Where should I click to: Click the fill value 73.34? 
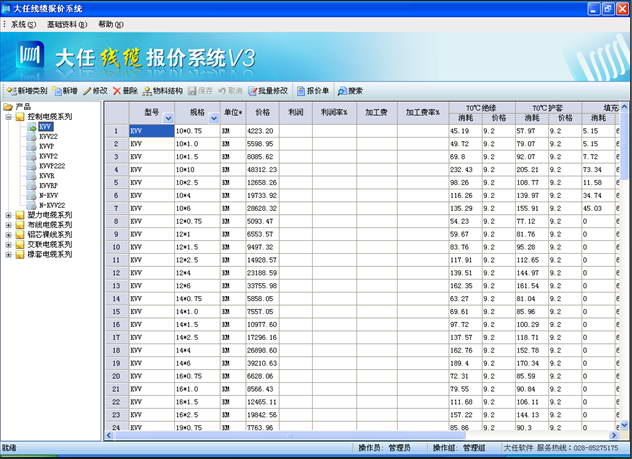pos(598,170)
